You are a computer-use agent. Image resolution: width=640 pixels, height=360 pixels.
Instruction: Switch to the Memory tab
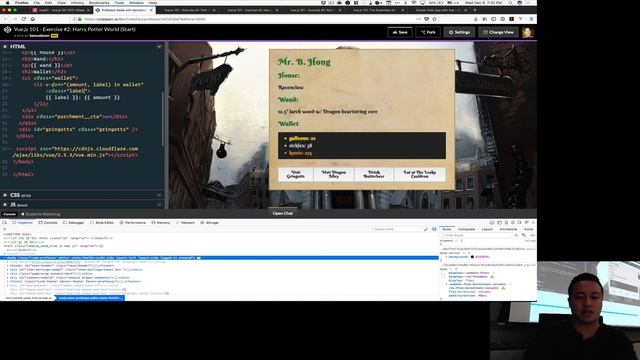(161, 223)
